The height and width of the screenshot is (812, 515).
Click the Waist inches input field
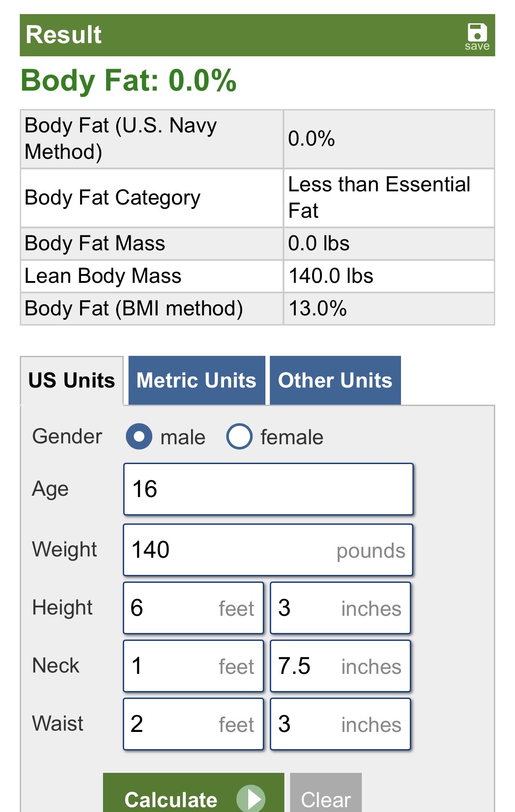(x=341, y=724)
